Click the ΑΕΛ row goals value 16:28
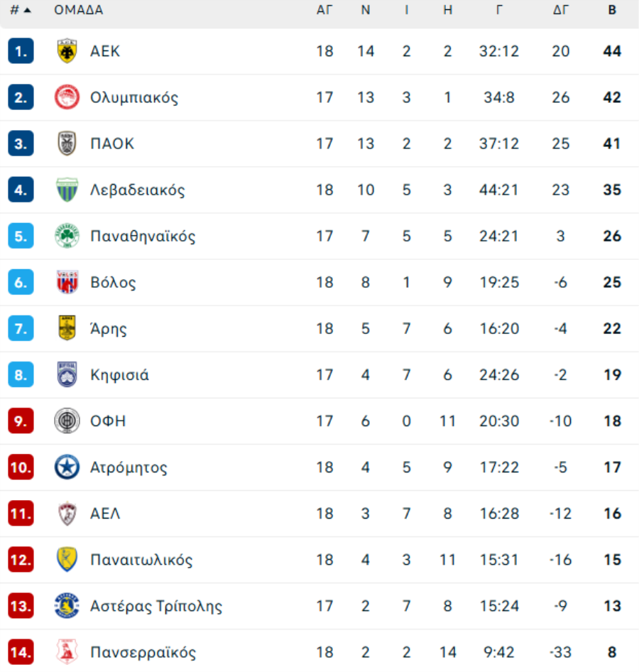Image resolution: width=639 pixels, height=672 pixels. click(x=499, y=514)
